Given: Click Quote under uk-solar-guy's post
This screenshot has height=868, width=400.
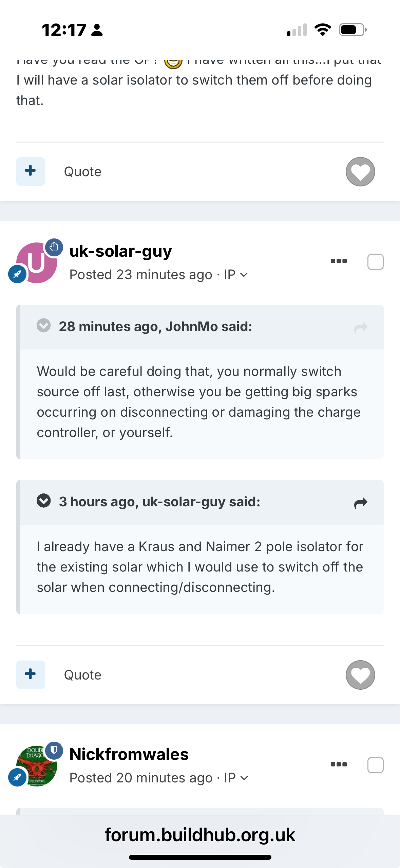Looking at the screenshot, I should point(82,675).
